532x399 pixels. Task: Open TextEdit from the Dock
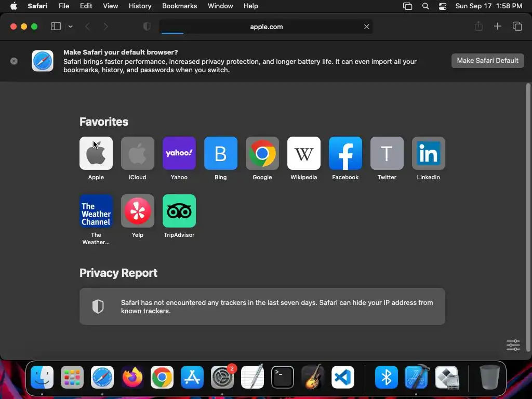pyautogui.click(x=252, y=377)
